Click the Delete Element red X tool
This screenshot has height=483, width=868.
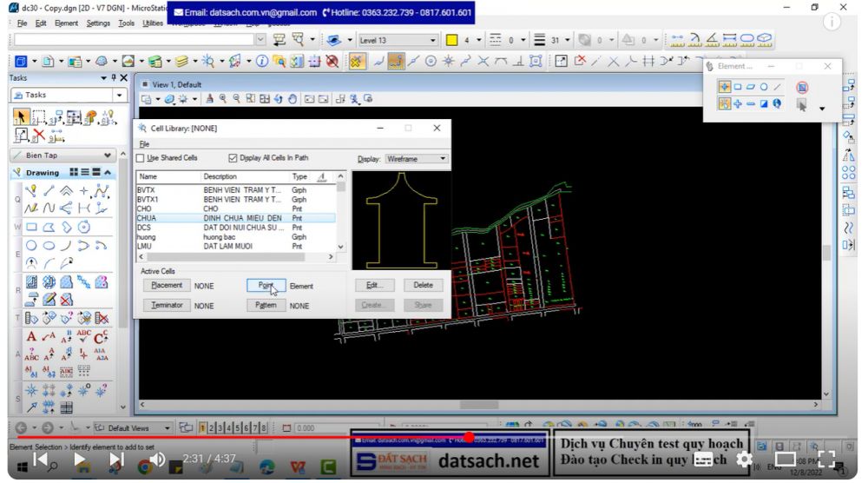click(40, 135)
